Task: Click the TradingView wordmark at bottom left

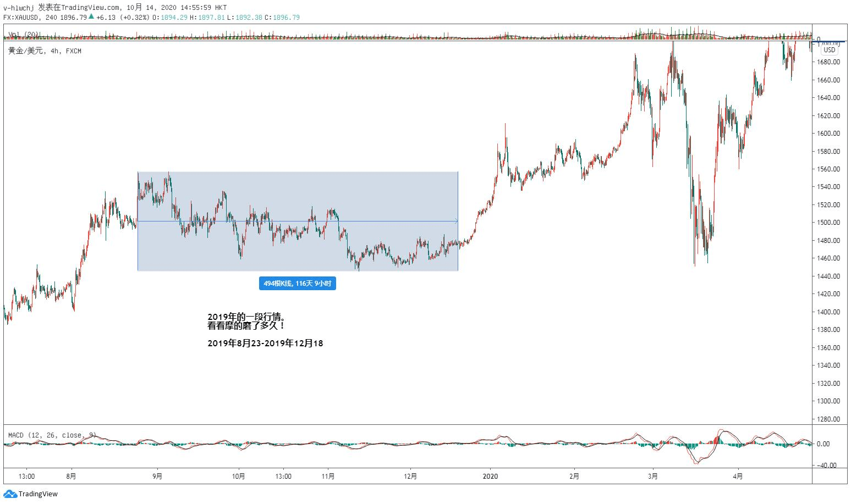Action: pyautogui.click(x=38, y=494)
